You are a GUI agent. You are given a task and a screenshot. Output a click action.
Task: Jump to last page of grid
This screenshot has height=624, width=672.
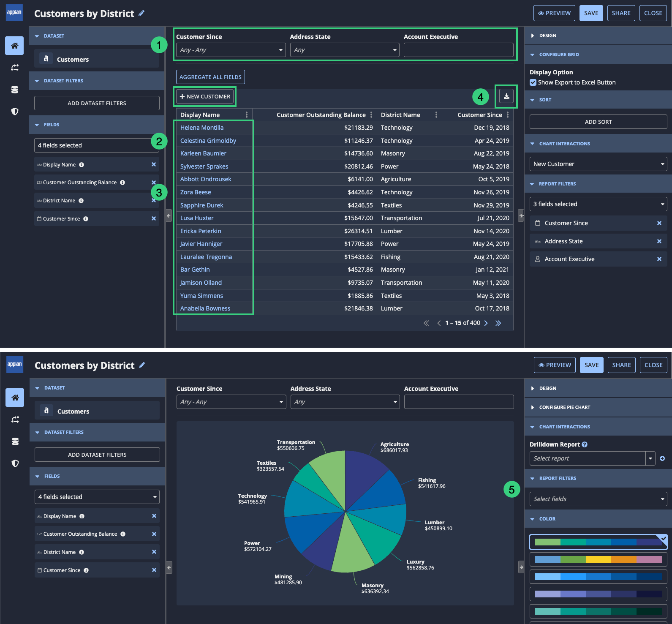tap(498, 323)
